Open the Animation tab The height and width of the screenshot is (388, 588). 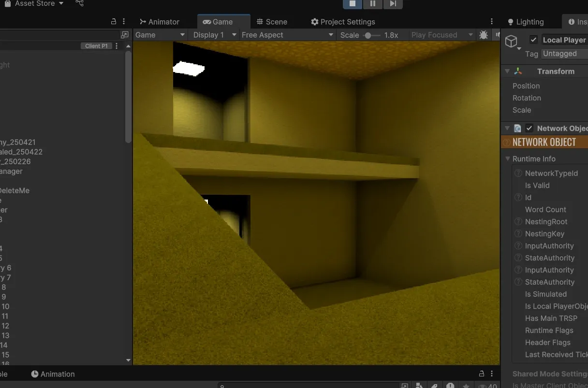tap(53, 374)
